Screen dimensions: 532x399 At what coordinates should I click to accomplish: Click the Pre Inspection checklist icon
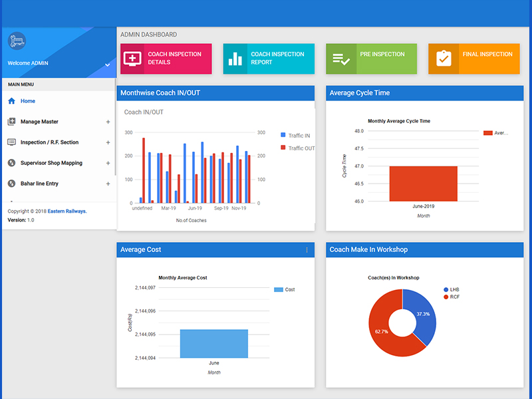click(x=341, y=59)
